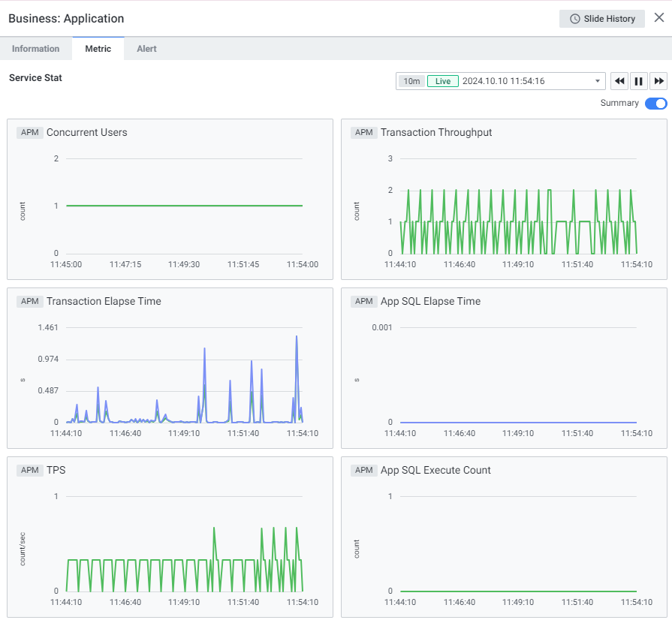Toggle the Summary switch off
Image resolution: width=672 pixels, height=626 pixels.
coord(655,104)
